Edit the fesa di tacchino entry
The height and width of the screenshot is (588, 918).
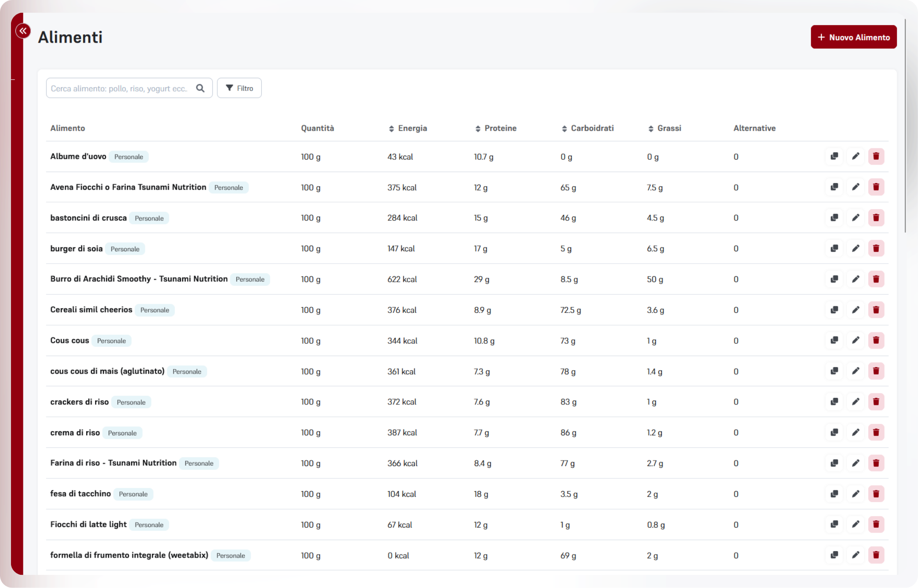[855, 494]
